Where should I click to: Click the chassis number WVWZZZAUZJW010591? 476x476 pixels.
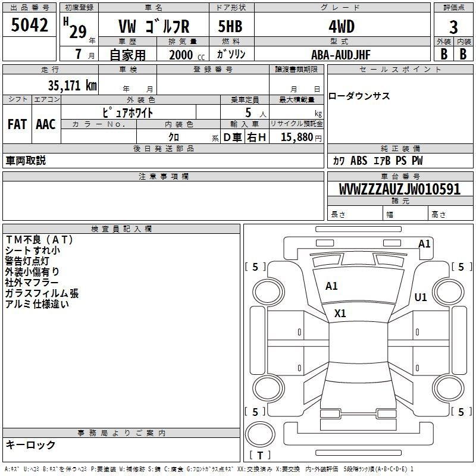click(400, 189)
